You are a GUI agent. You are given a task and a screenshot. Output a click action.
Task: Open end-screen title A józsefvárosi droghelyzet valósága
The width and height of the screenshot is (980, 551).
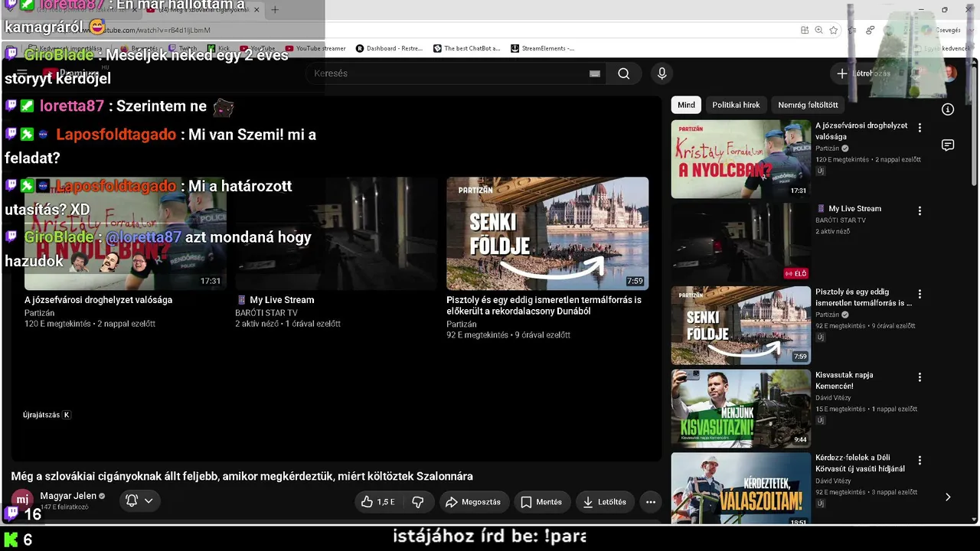click(x=98, y=300)
